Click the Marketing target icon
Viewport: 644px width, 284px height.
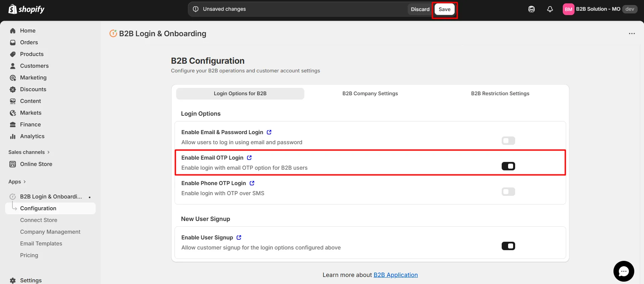[13, 78]
